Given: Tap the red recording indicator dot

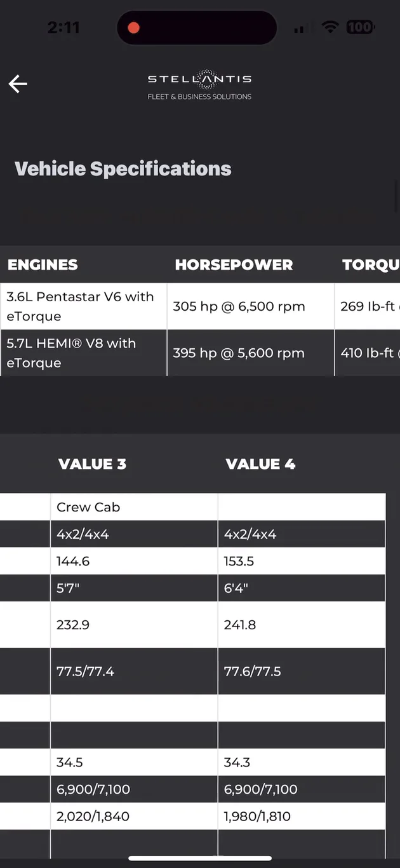Looking at the screenshot, I should tap(133, 27).
